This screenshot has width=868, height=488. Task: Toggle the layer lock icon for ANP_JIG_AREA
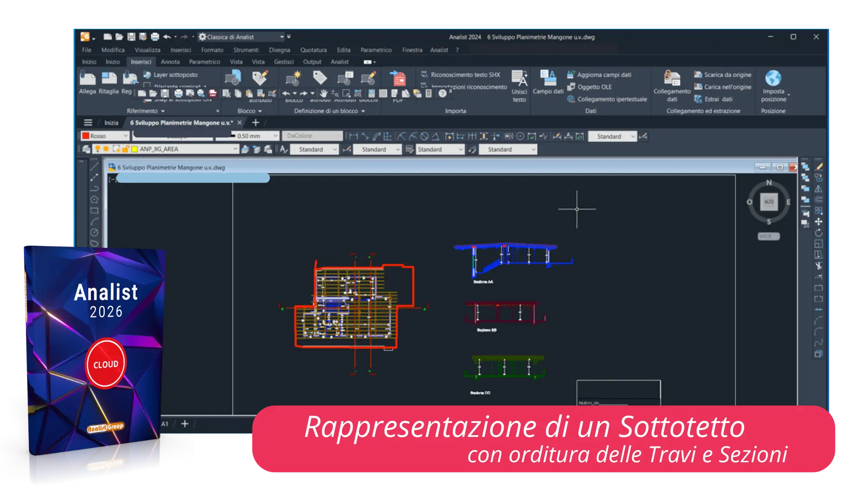point(125,149)
